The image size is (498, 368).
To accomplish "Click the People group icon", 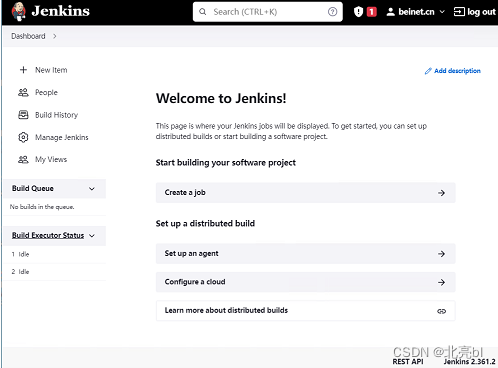I will pyautogui.click(x=23, y=92).
